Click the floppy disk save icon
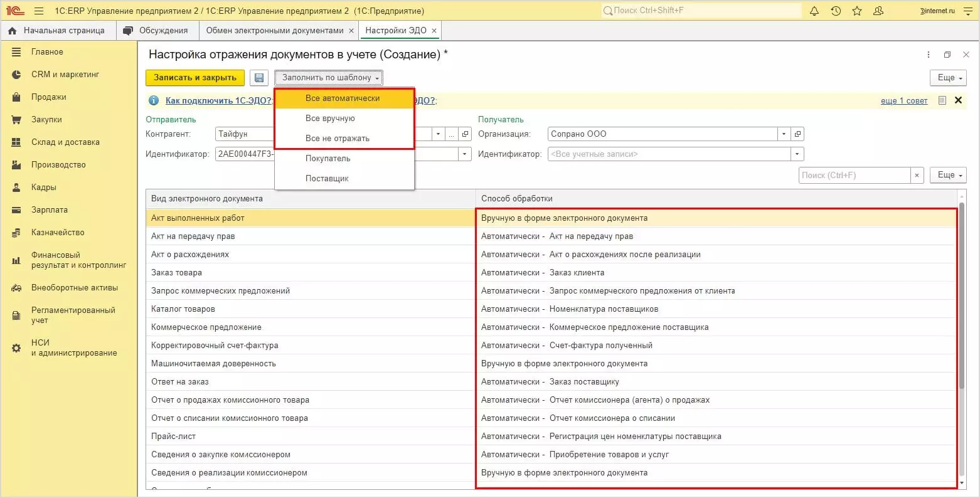 coord(258,78)
